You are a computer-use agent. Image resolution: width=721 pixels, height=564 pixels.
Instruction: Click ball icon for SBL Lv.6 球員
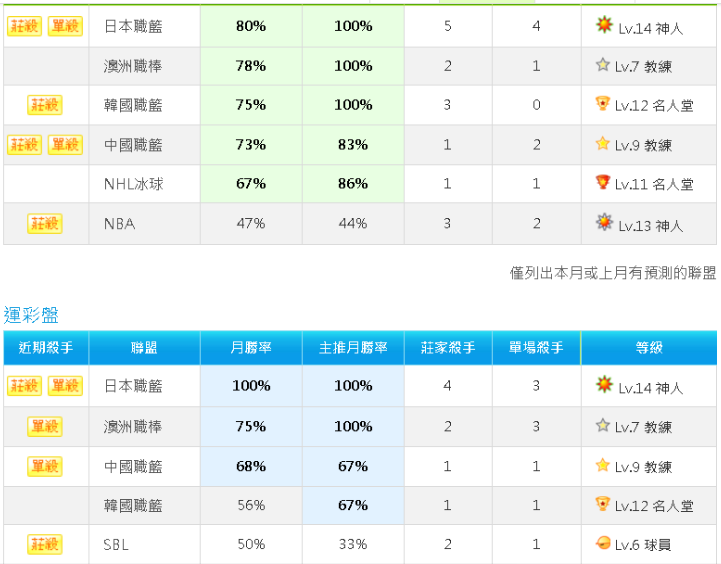[602, 543]
